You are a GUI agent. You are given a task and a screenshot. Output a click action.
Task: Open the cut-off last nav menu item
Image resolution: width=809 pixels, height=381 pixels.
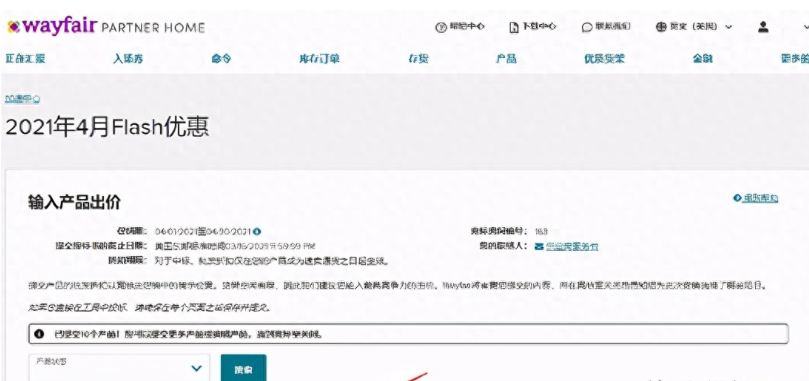(x=795, y=59)
